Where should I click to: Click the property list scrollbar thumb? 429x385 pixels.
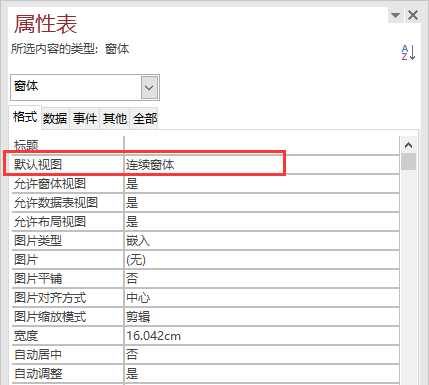tap(408, 162)
